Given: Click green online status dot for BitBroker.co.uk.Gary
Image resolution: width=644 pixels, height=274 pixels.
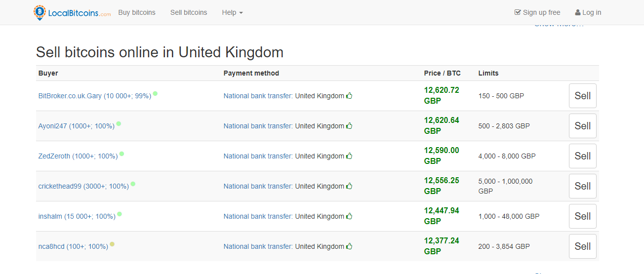Looking at the screenshot, I should click(155, 93).
